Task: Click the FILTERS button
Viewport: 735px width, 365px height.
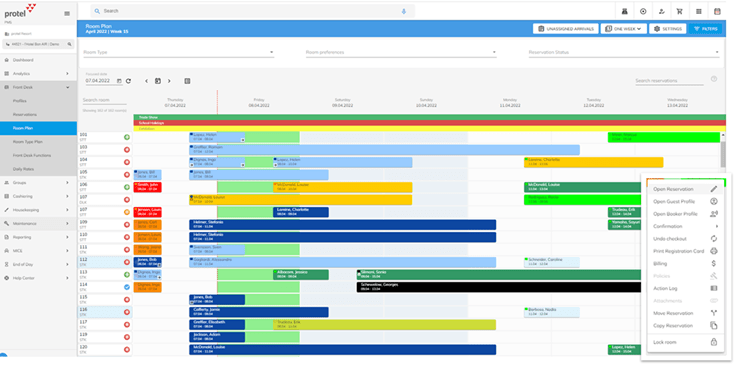Action: tap(705, 29)
